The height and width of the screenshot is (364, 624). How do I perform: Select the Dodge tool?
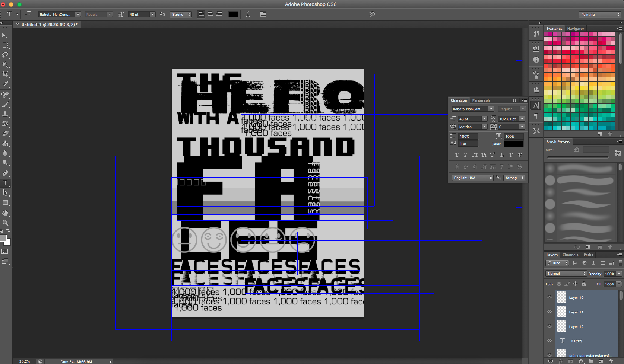click(5, 163)
